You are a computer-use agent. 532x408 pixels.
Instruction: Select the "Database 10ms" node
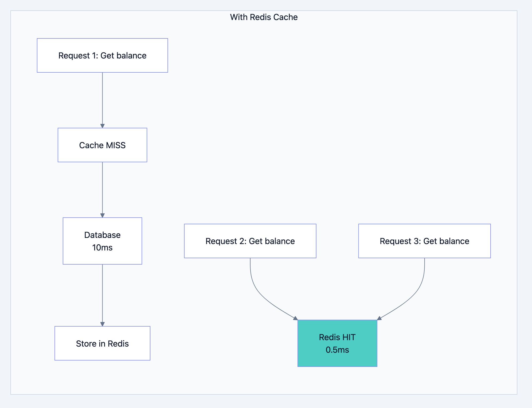[102, 241]
